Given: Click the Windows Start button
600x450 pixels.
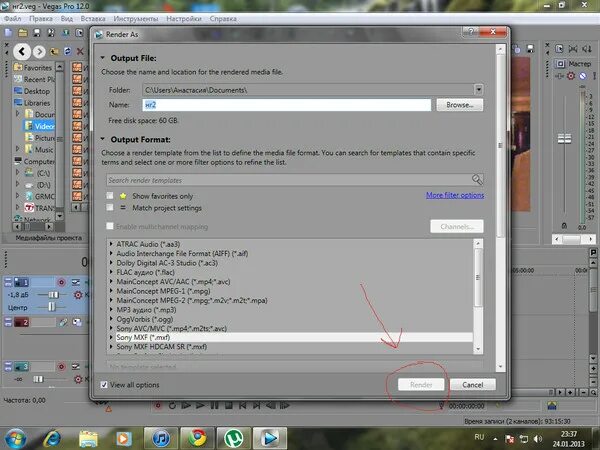Looking at the screenshot, I should tap(14, 439).
